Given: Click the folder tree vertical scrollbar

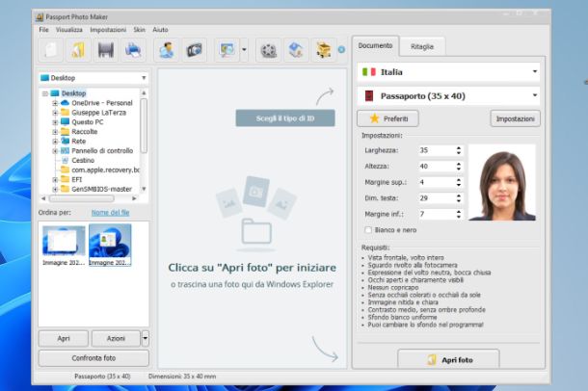Looking at the screenshot, I should pos(144,126).
